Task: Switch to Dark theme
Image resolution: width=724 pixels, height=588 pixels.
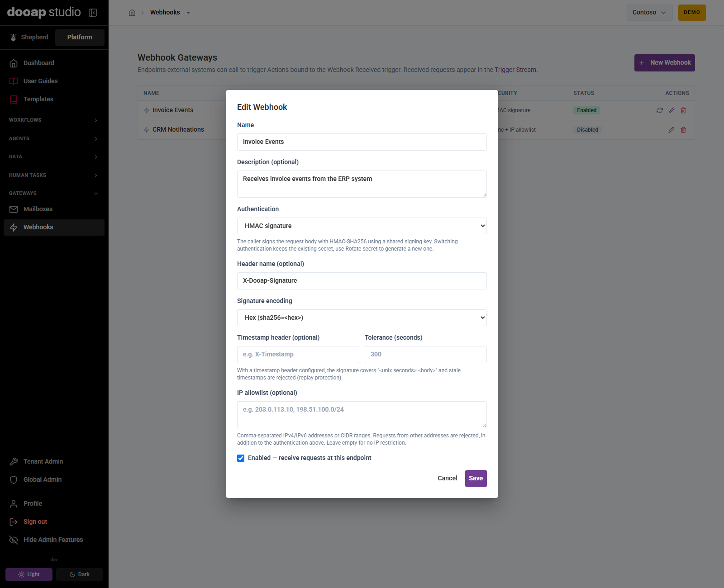Action: [79, 574]
